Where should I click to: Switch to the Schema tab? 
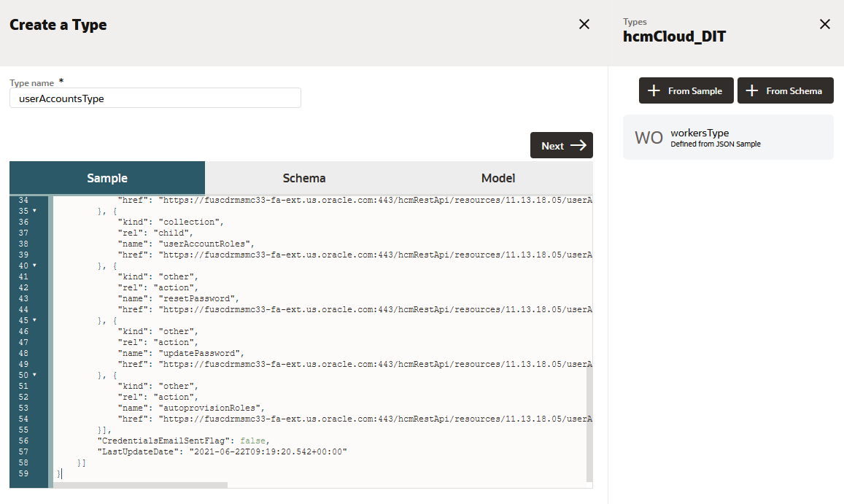pyautogui.click(x=303, y=178)
